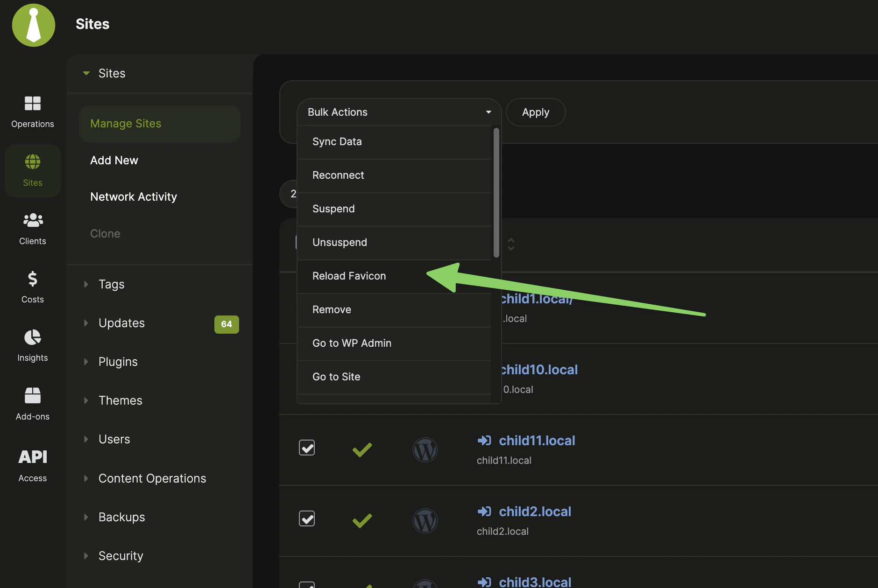Screen dimensions: 878x588
Task: Open the child11.local site link
Action: [x=537, y=441]
